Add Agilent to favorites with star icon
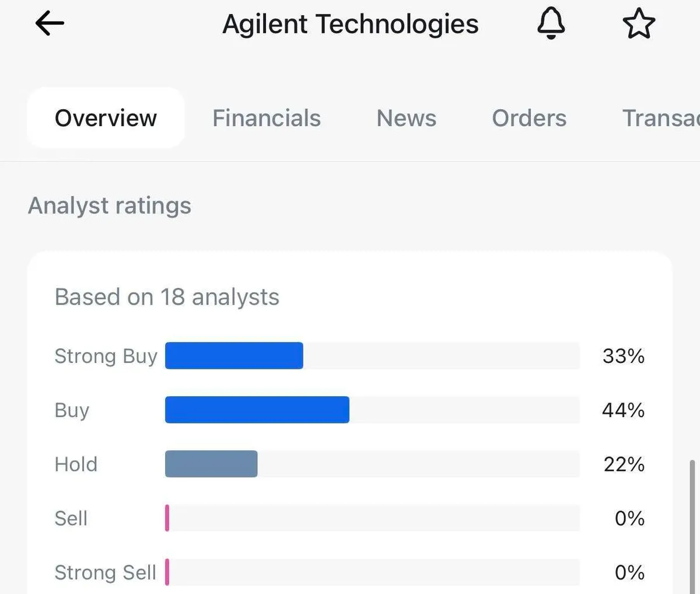Screen dimensions: 700x594 pos(639,24)
